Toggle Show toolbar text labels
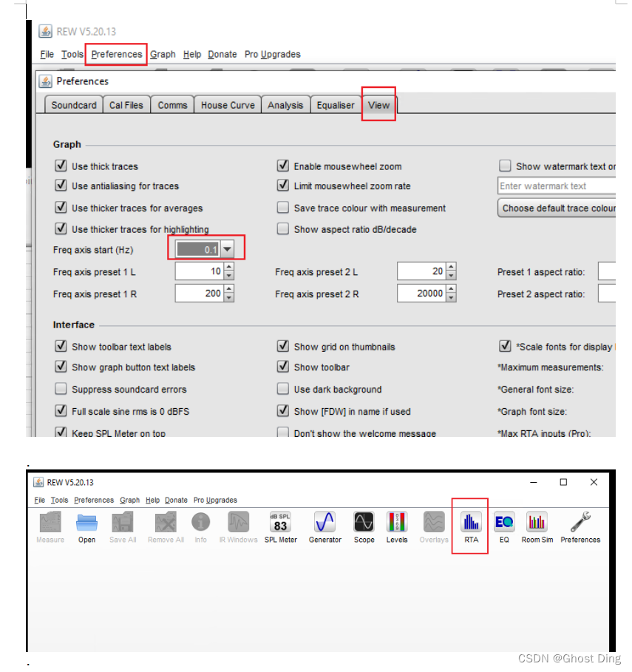The width and height of the screenshot is (632, 672). click(61, 346)
